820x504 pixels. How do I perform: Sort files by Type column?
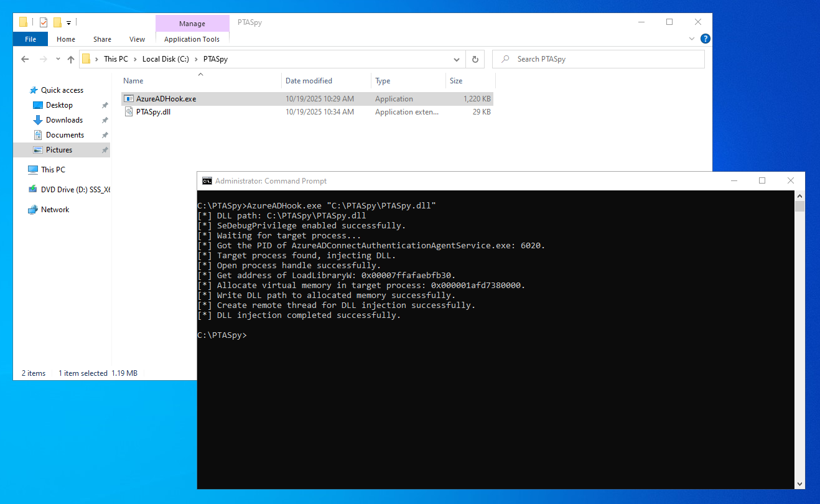tap(383, 81)
